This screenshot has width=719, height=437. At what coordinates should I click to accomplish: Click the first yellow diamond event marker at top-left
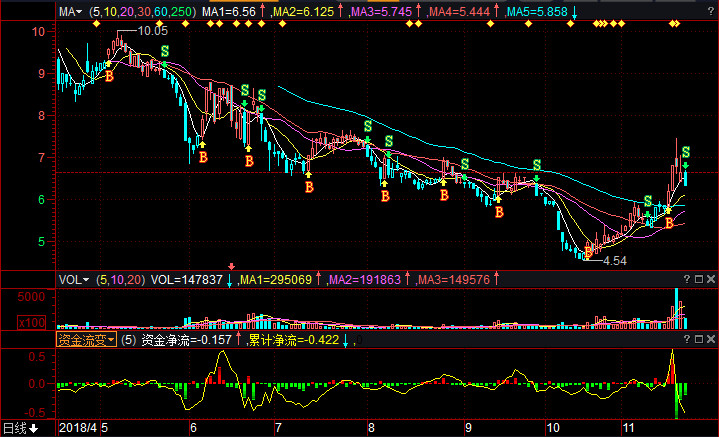point(96,23)
